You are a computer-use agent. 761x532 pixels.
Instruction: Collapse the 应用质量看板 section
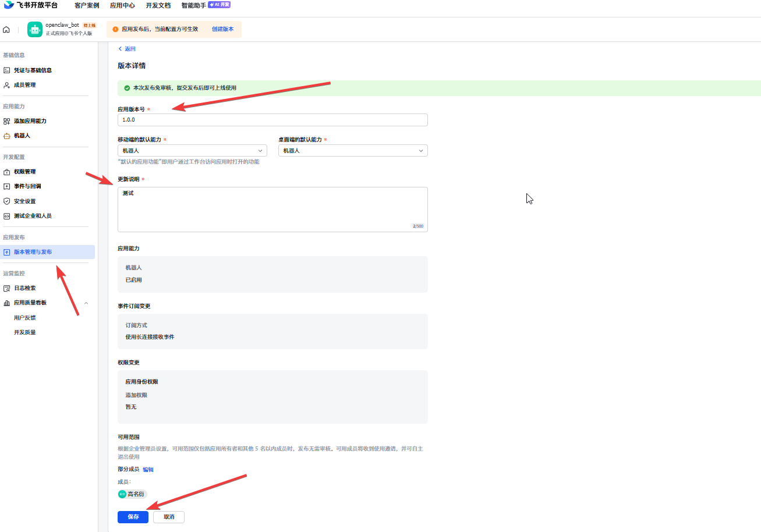86,303
